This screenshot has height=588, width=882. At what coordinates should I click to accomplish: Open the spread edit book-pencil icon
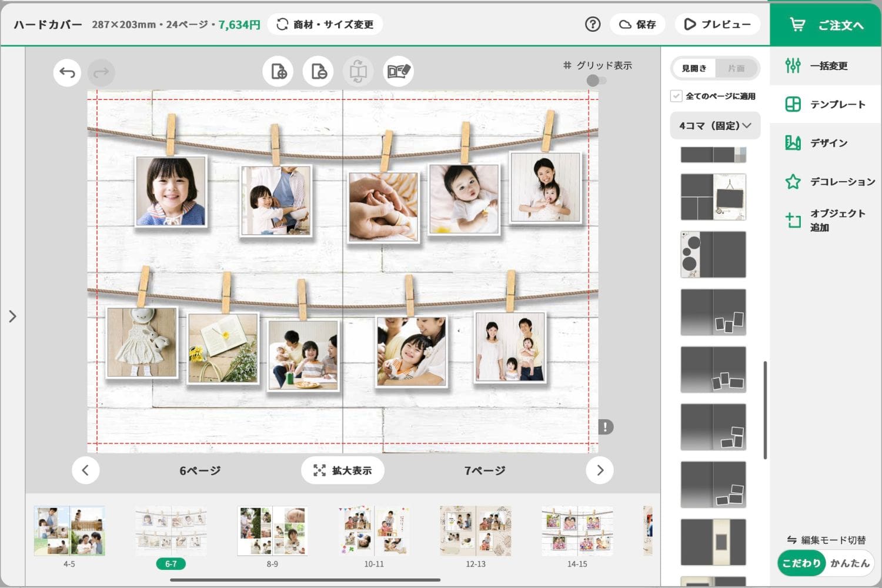tap(398, 72)
